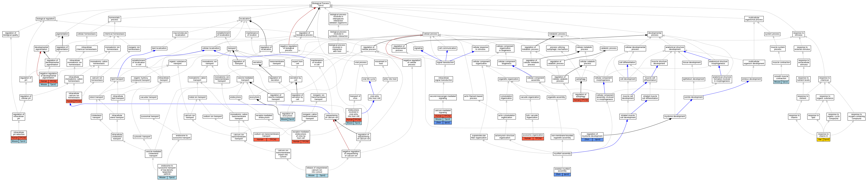Click the 'biological regulation' node
Image resolution: width=868 pixels, height=181 pixels.
point(45,19)
